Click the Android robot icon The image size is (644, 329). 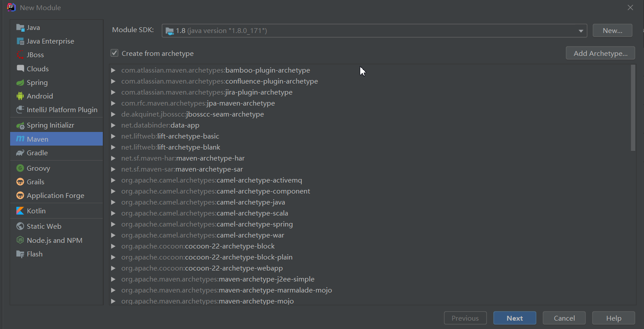click(x=20, y=96)
